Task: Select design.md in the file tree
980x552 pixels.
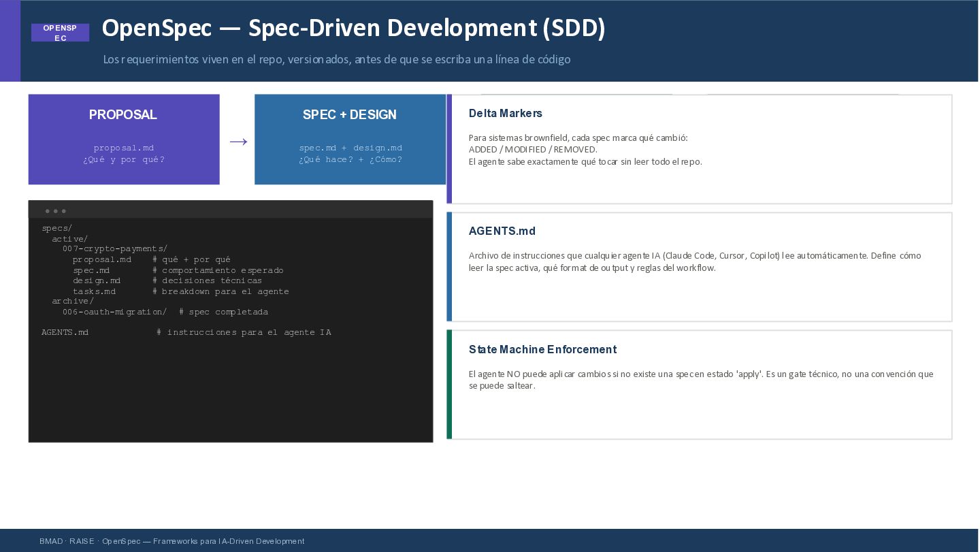Action: point(97,280)
